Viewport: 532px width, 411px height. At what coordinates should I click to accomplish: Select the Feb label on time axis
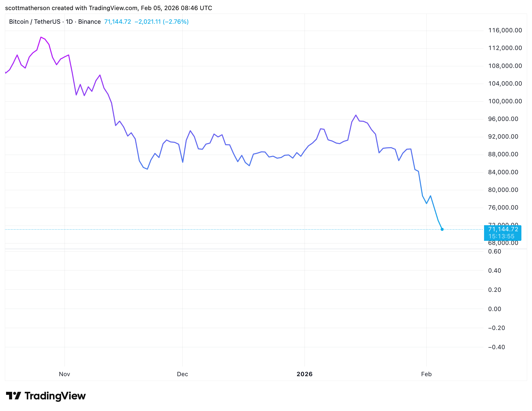[x=427, y=374]
